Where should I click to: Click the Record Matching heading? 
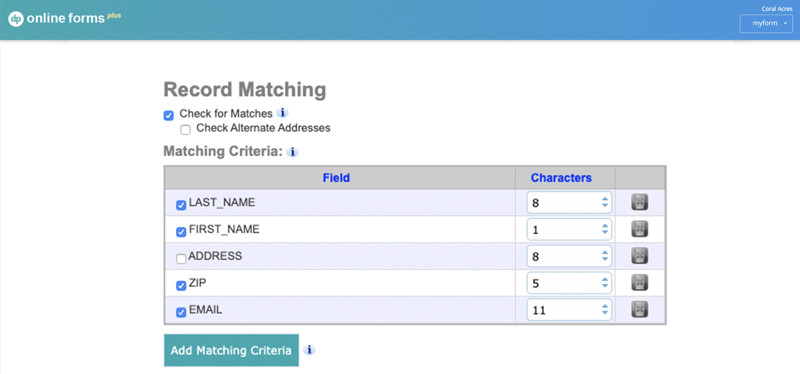pyautogui.click(x=245, y=89)
